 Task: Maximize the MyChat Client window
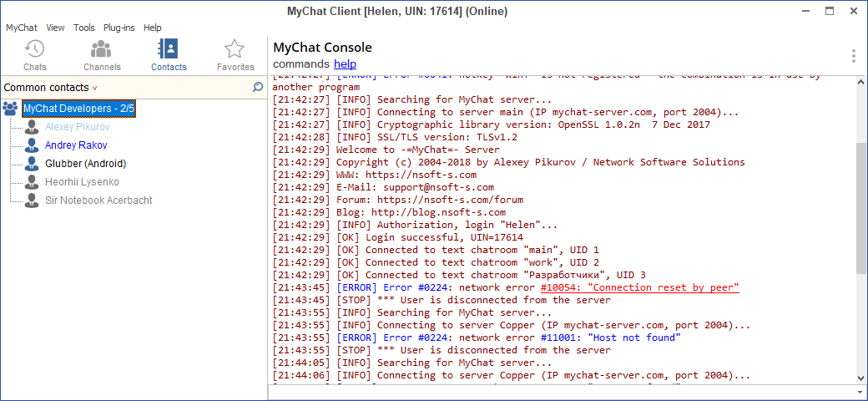pyautogui.click(x=830, y=11)
